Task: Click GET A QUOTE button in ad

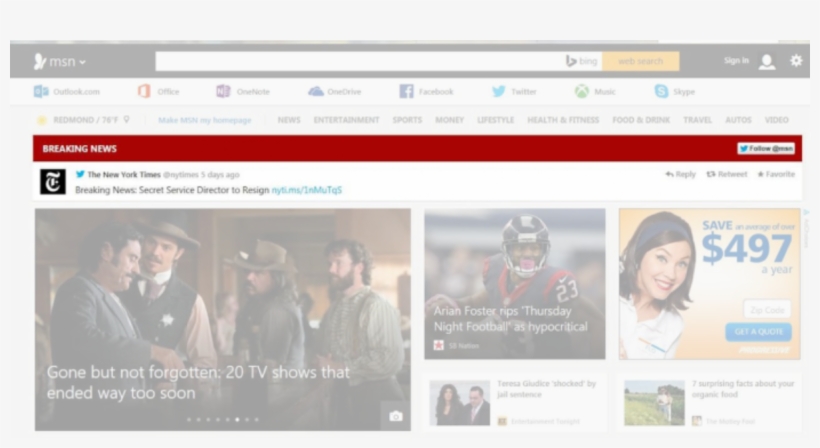Action: click(x=758, y=331)
